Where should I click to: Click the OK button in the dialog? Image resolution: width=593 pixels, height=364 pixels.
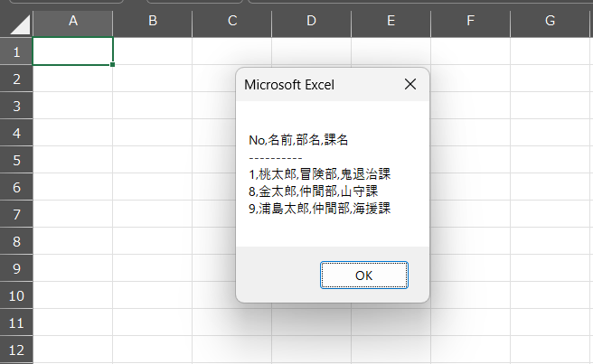click(363, 275)
